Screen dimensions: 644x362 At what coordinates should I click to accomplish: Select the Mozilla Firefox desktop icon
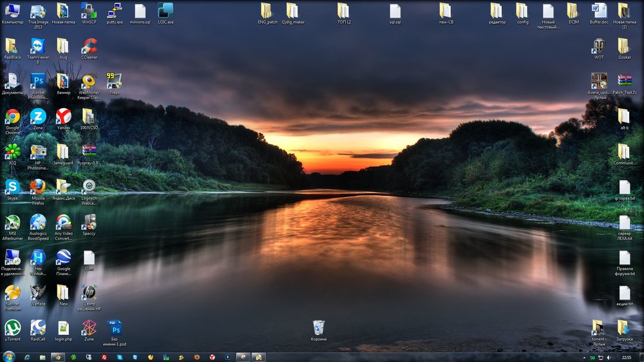click(38, 187)
